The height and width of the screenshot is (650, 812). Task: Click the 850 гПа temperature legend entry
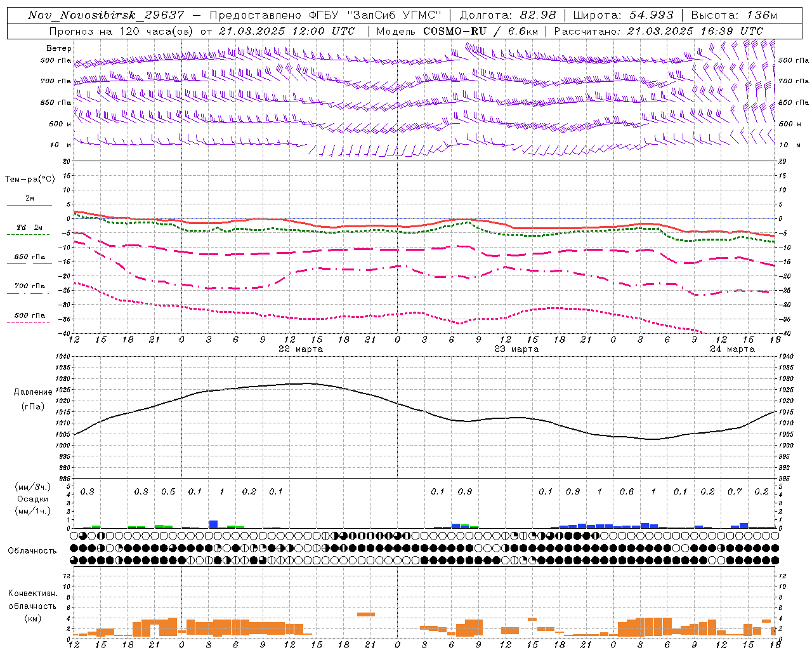coord(30,258)
